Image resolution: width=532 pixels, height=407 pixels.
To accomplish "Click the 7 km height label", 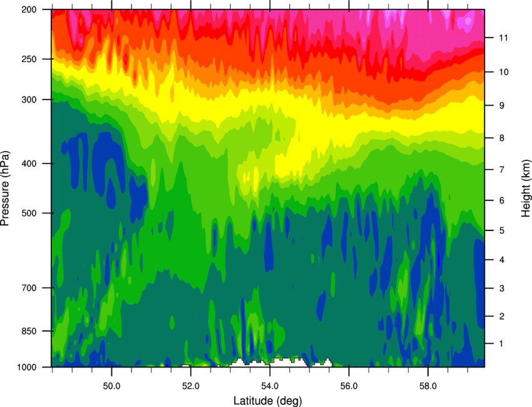I will (x=501, y=170).
